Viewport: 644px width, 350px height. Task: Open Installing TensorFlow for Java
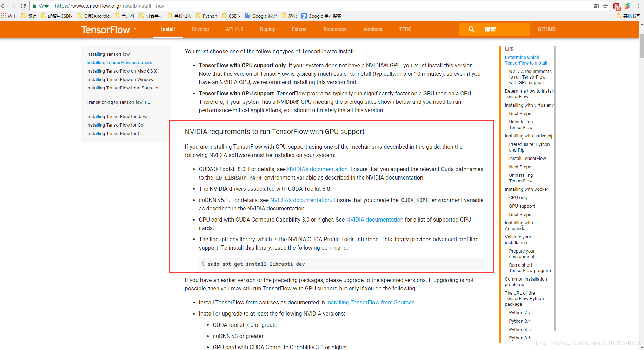click(x=117, y=116)
